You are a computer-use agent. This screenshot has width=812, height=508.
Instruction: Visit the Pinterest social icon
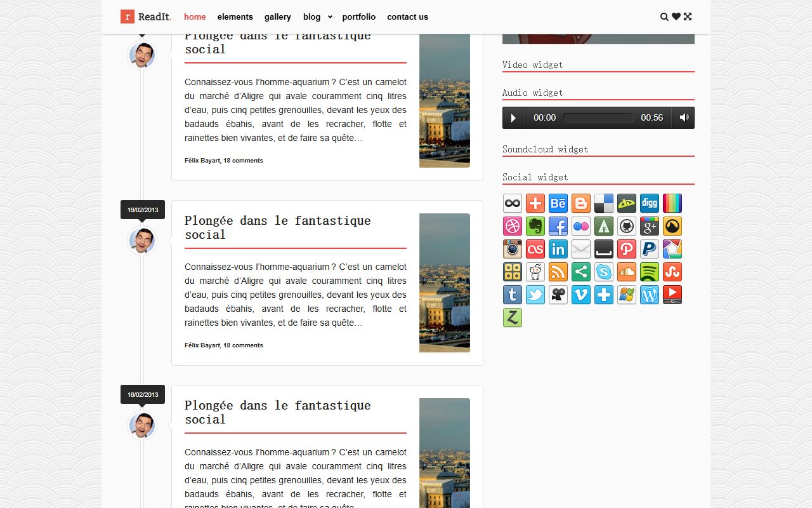(627, 249)
